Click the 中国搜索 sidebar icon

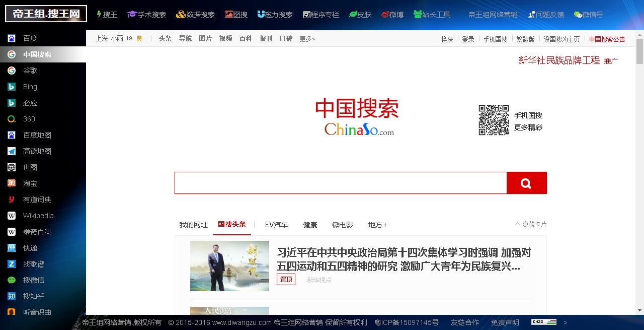(12, 54)
